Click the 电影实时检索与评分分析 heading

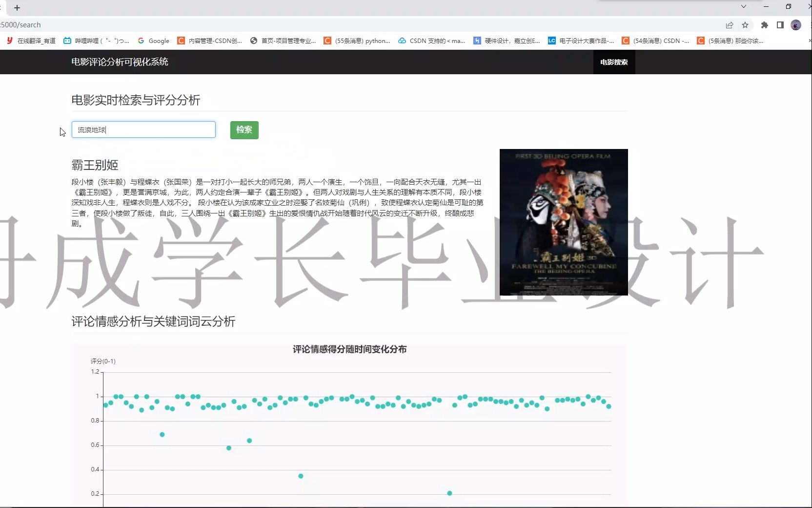tap(136, 100)
